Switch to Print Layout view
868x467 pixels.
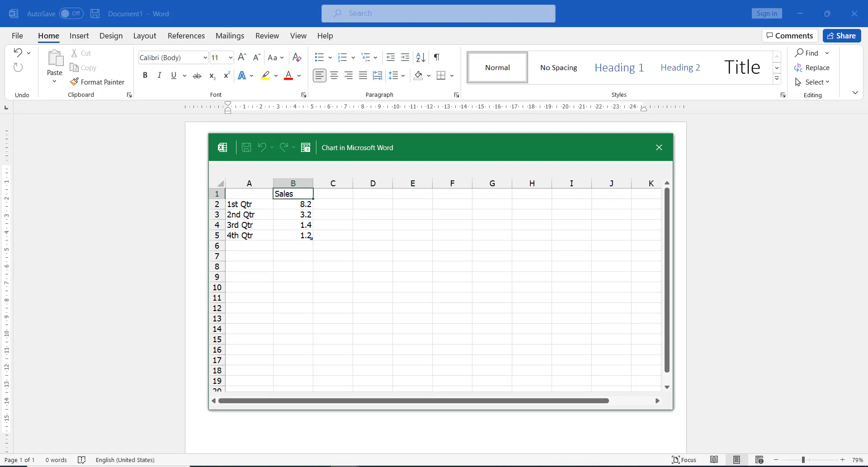pos(737,460)
